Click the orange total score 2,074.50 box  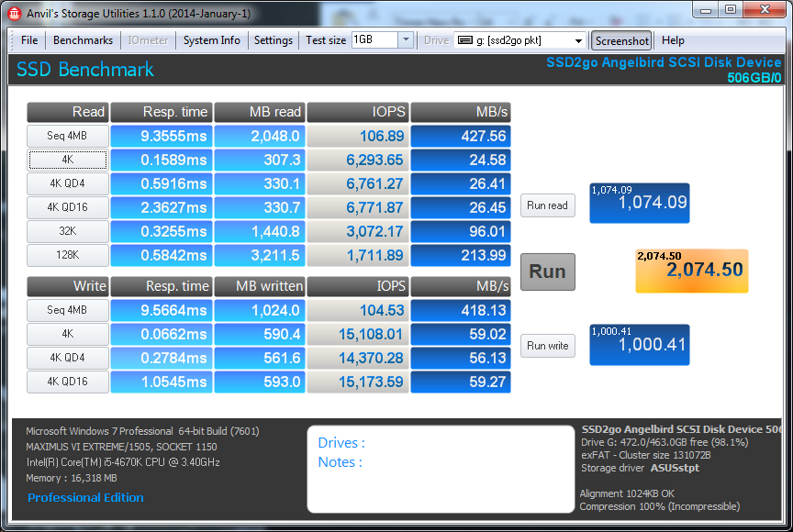pos(692,271)
